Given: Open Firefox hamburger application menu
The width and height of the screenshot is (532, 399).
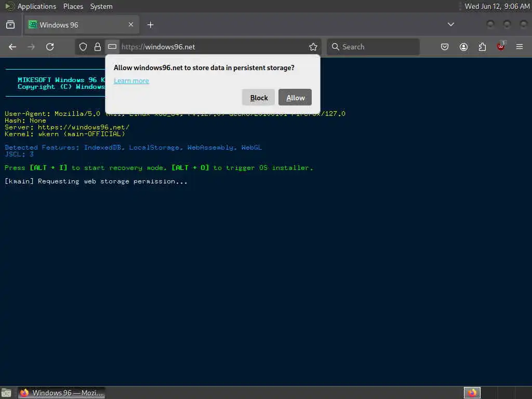Looking at the screenshot, I should tap(520, 47).
